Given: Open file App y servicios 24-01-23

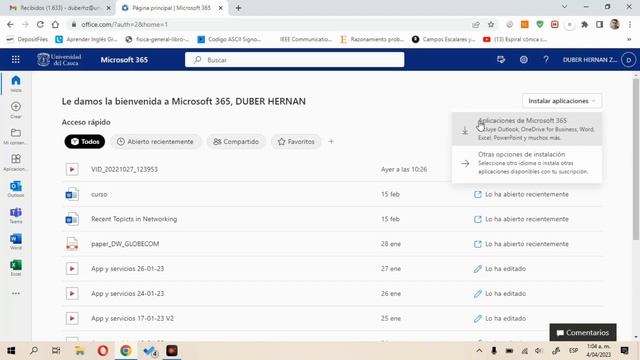Looking at the screenshot, I should (x=128, y=293).
